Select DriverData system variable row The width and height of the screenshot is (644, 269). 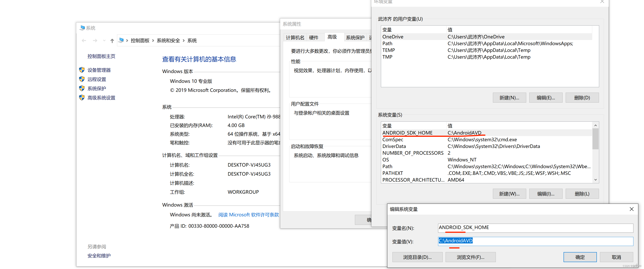click(x=487, y=146)
